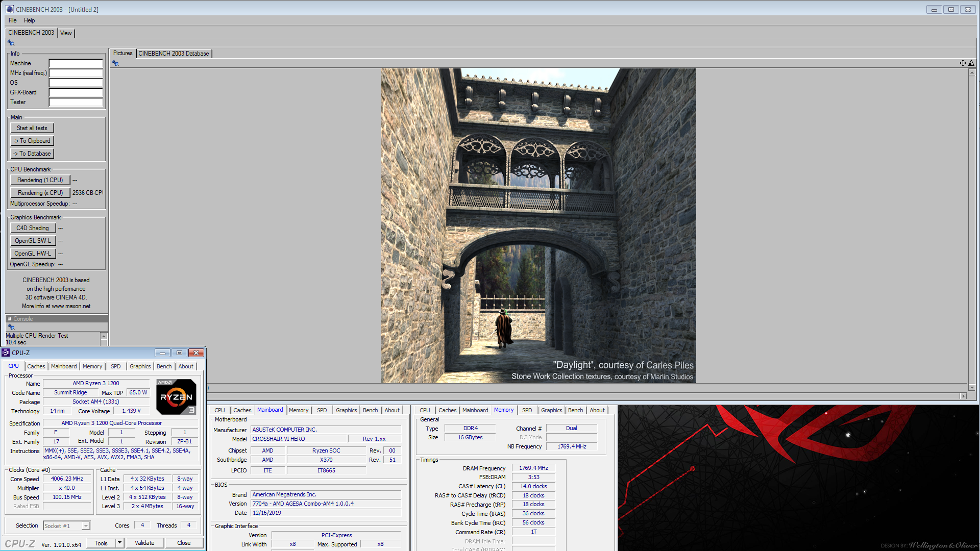Image resolution: width=980 pixels, height=551 pixels.
Task: Select the CINEBENCH 2003 main tab
Action: coord(31,33)
